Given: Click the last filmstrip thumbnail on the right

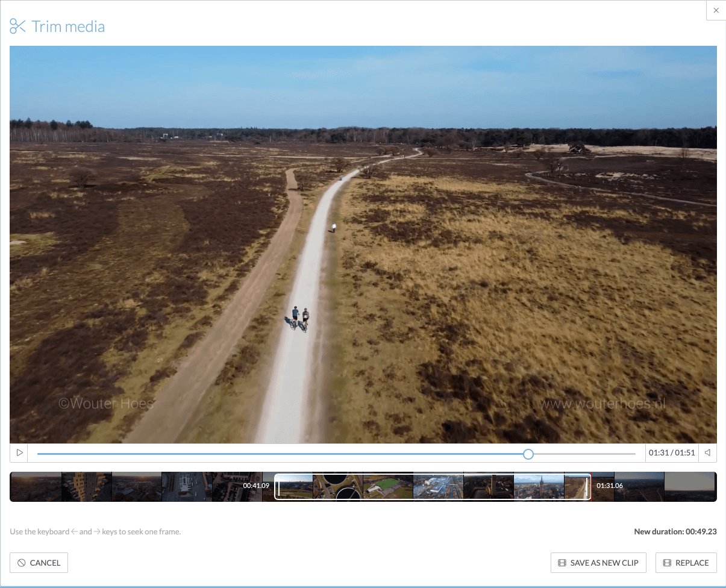Looking at the screenshot, I should [690, 487].
